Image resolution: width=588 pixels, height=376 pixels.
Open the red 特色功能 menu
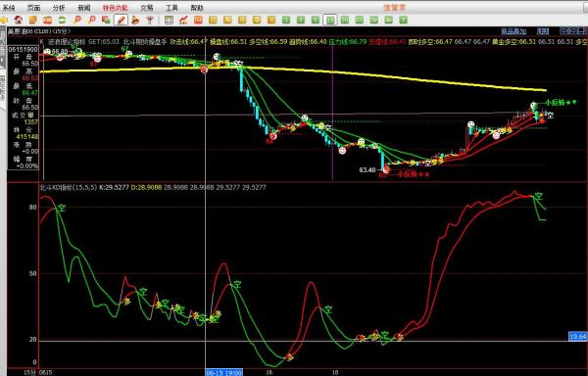(116, 8)
